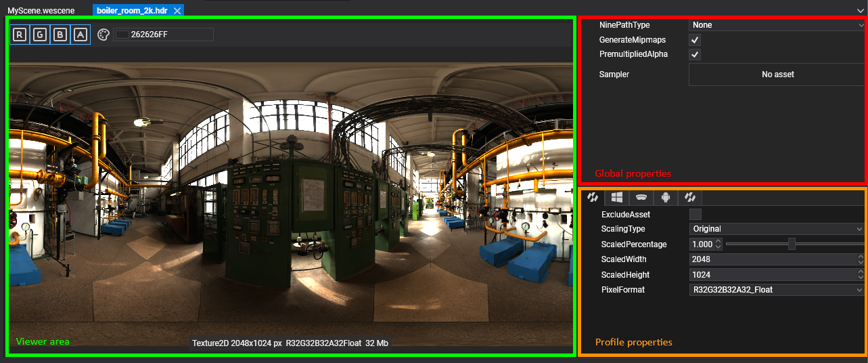Click the ScaledPercentage slider handle
Image resolution: width=868 pixels, height=363 pixels.
click(791, 244)
